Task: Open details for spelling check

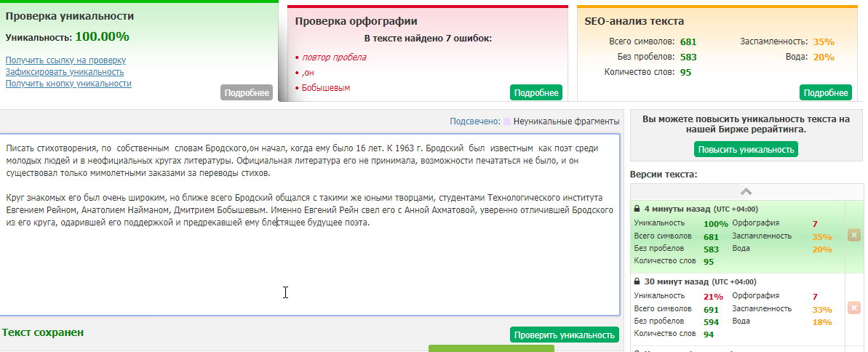Action: pos(536,92)
